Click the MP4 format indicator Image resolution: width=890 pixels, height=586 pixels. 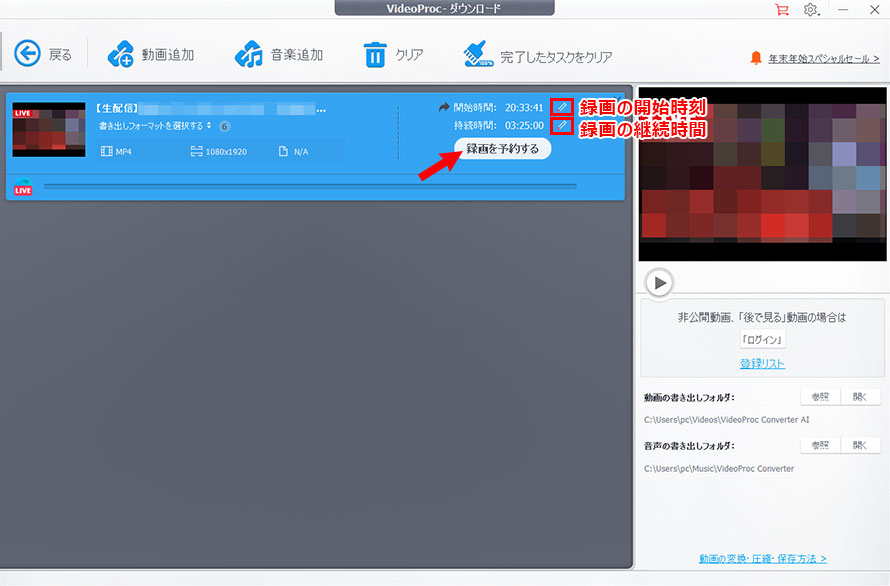pos(121,151)
